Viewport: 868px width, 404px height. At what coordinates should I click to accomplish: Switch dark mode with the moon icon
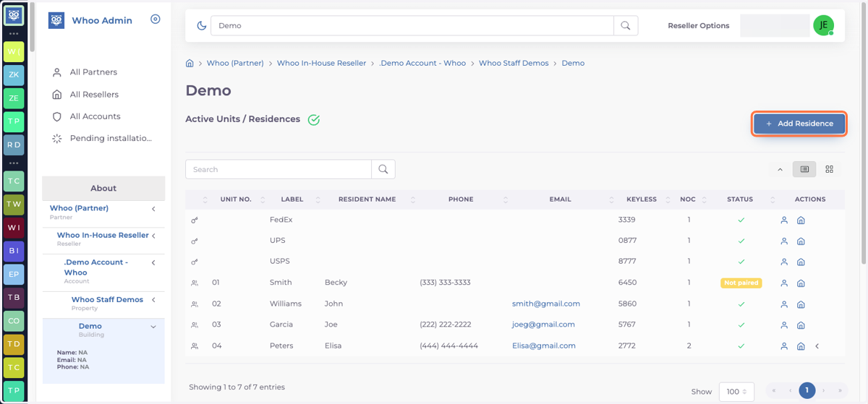pos(202,25)
